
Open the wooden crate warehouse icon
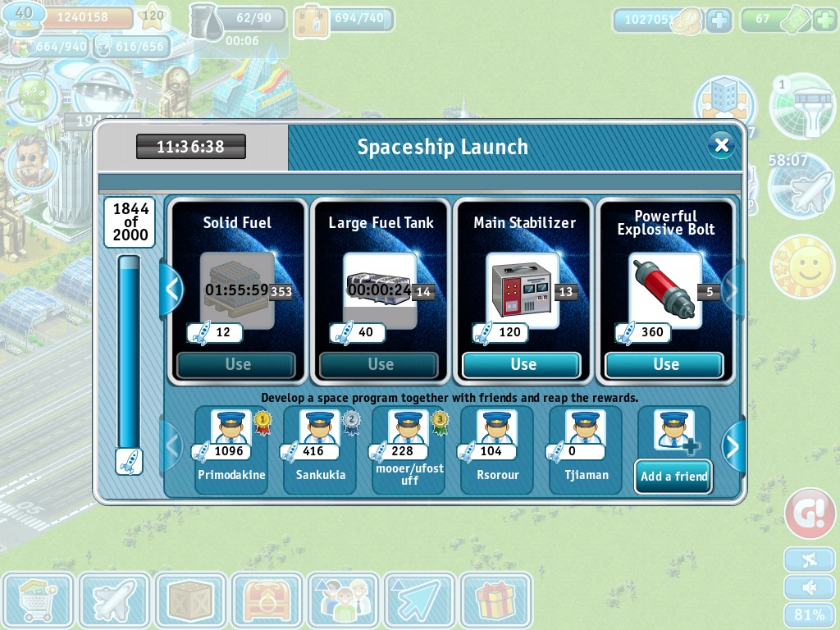[190, 600]
